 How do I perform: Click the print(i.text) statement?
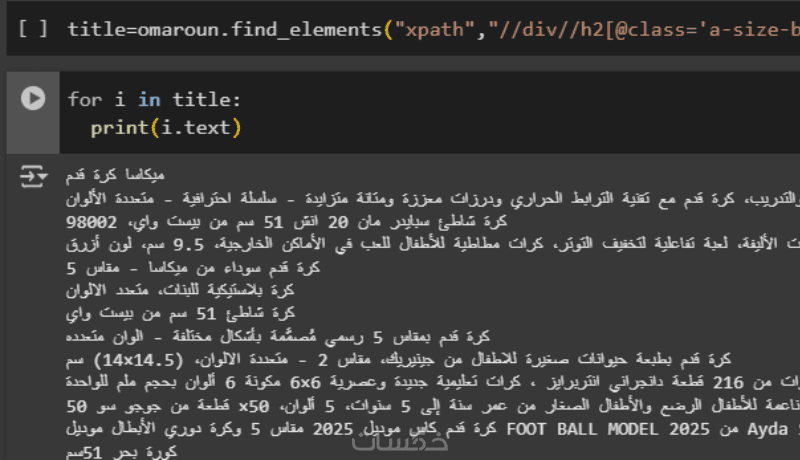(x=166, y=127)
